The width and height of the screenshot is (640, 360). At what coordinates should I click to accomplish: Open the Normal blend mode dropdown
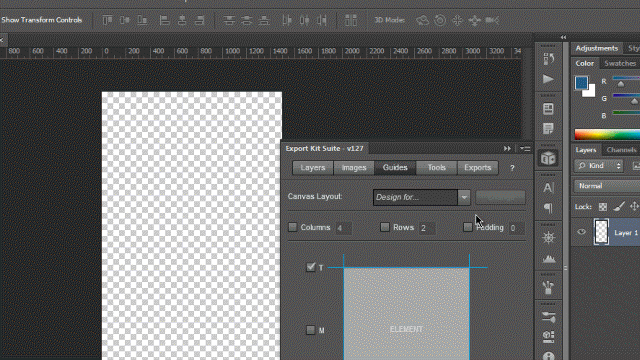(607, 186)
